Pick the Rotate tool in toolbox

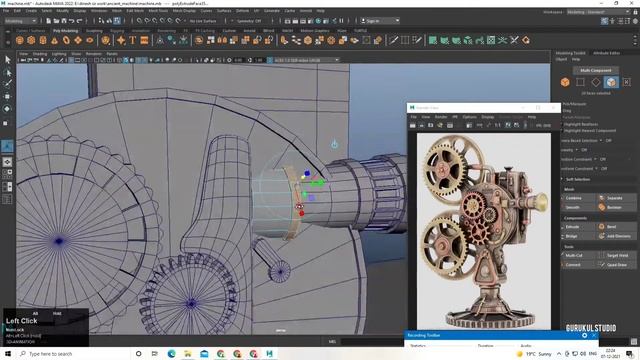point(7,109)
